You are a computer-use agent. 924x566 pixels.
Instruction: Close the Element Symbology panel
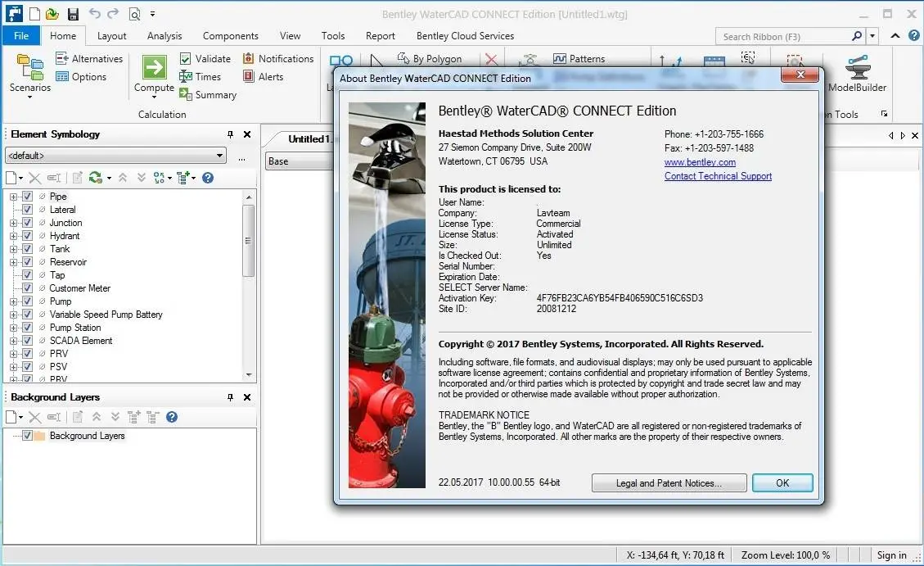point(247,134)
